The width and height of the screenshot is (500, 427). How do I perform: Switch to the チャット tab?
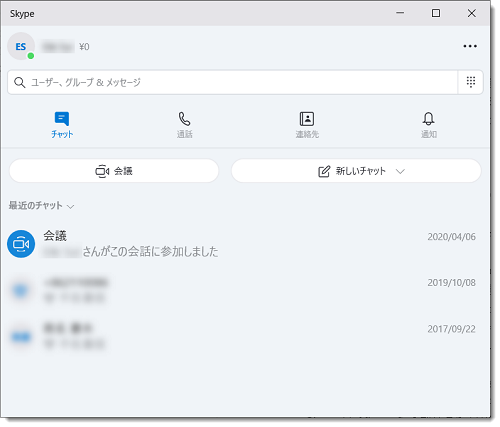pyautogui.click(x=62, y=125)
